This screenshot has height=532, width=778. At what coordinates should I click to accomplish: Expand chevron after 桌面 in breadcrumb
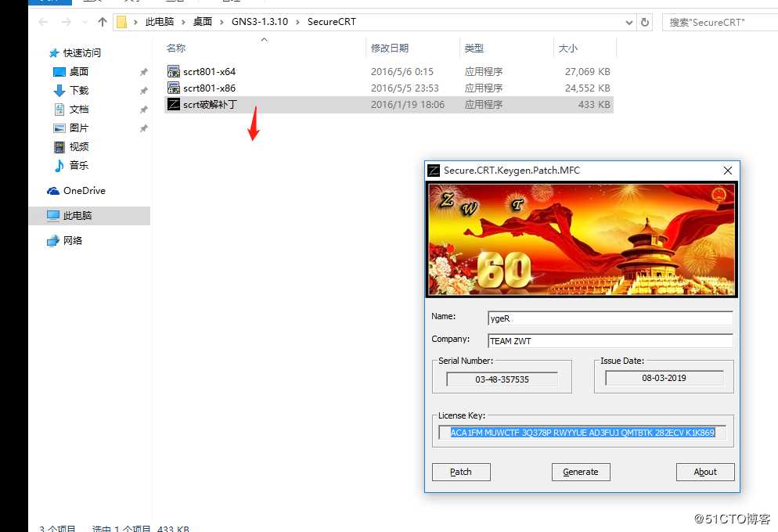[222, 22]
